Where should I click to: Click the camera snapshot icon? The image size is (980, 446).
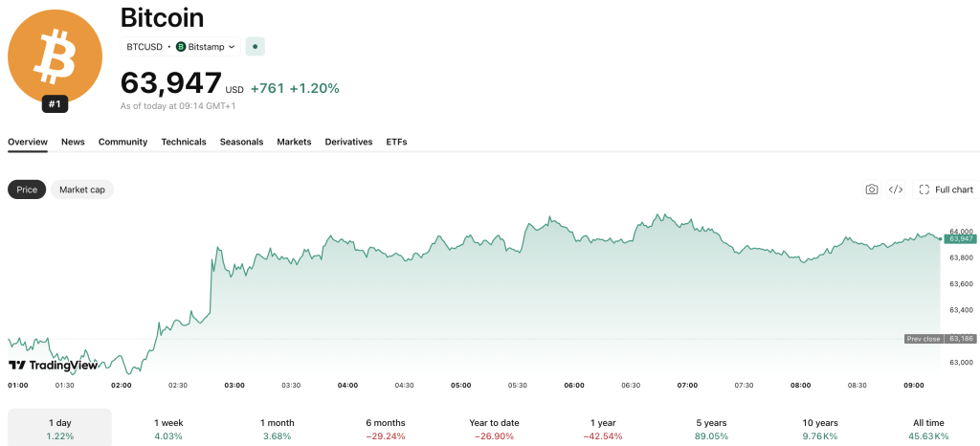(x=871, y=190)
